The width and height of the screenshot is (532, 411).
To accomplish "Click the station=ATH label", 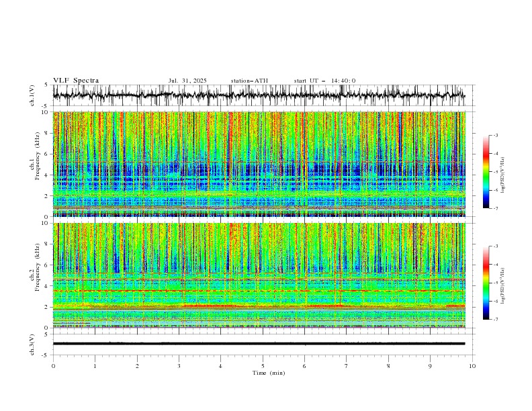I will 249,81.
